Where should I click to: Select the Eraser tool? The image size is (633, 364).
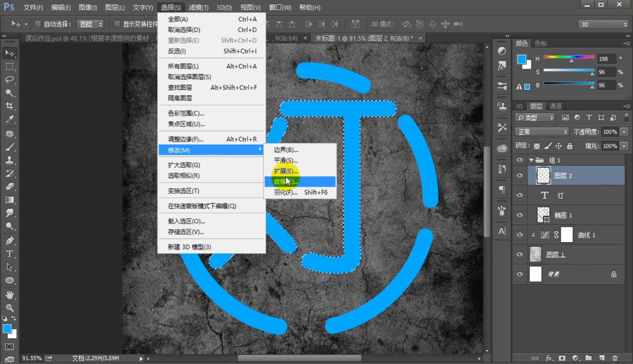point(10,186)
